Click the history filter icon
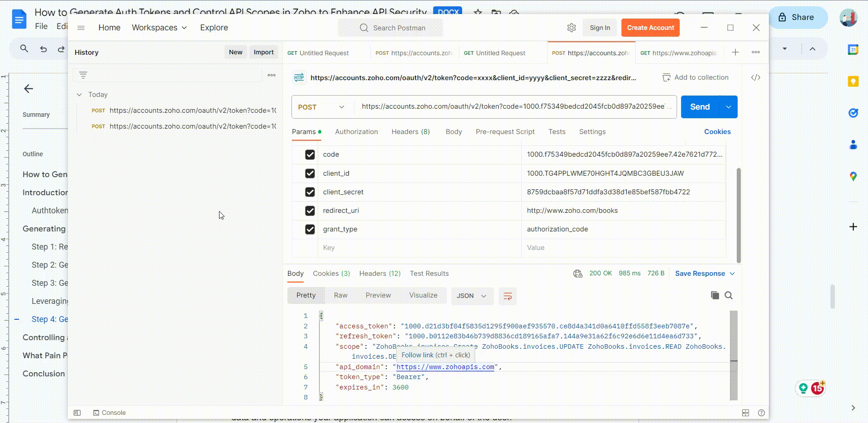868x423 pixels. pyautogui.click(x=83, y=75)
